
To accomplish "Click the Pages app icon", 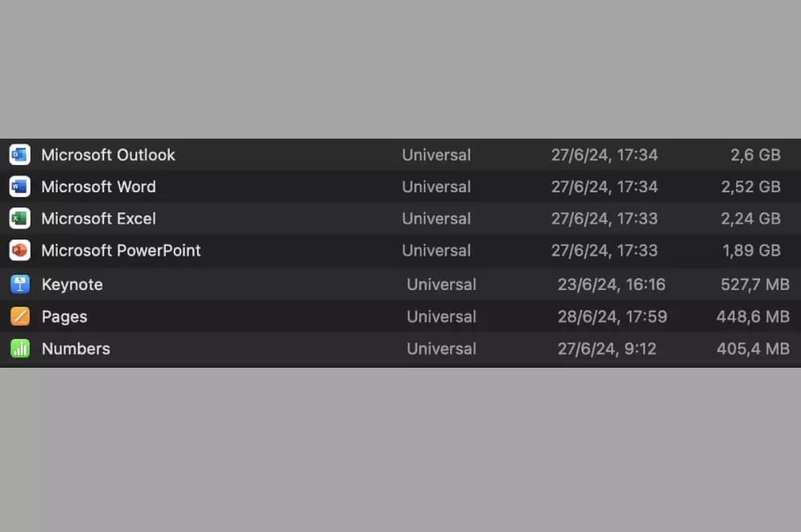I will click(20, 316).
